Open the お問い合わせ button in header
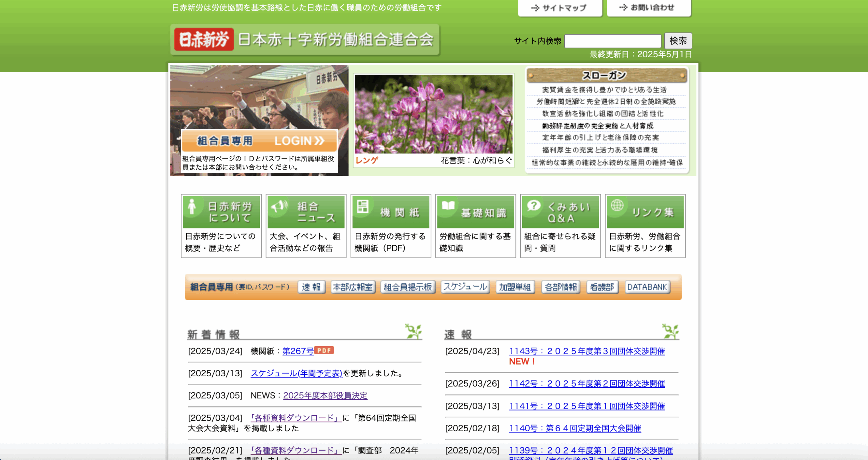868x460 pixels. (649, 7)
